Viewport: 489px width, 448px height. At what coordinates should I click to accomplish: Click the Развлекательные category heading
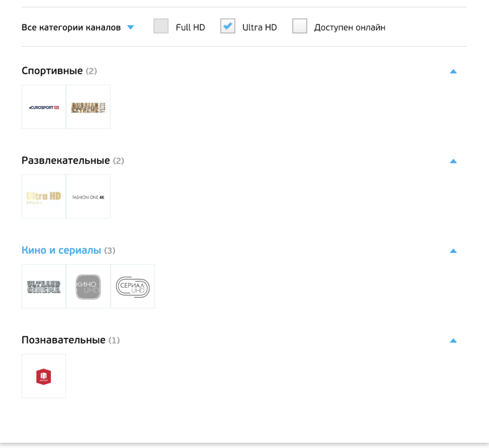click(66, 161)
